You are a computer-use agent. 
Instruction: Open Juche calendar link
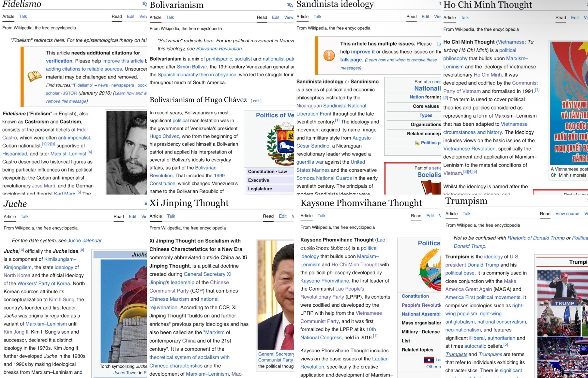coord(84,240)
